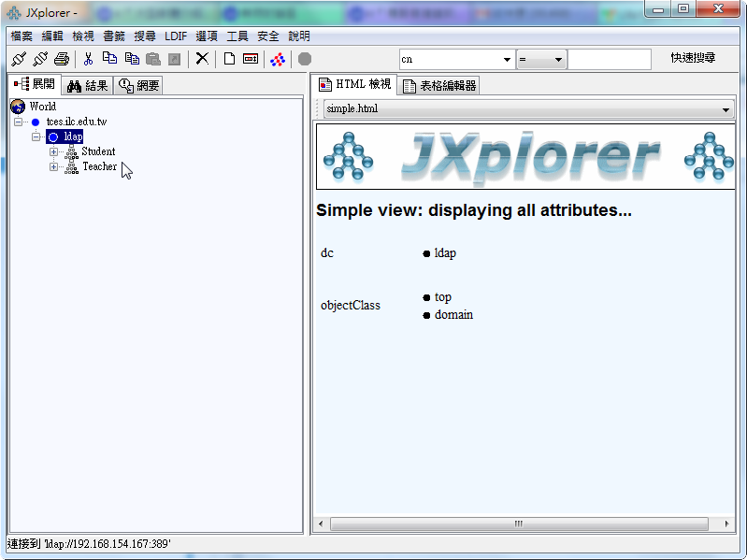Open the LDIF menu
The height and width of the screenshot is (560, 747).
(x=176, y=36)
